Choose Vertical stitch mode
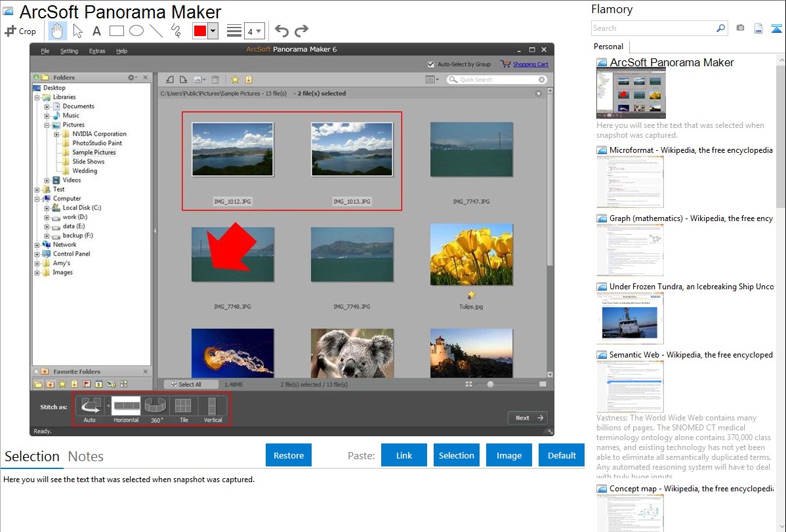 pyautogui.click(x=213, y=409)
